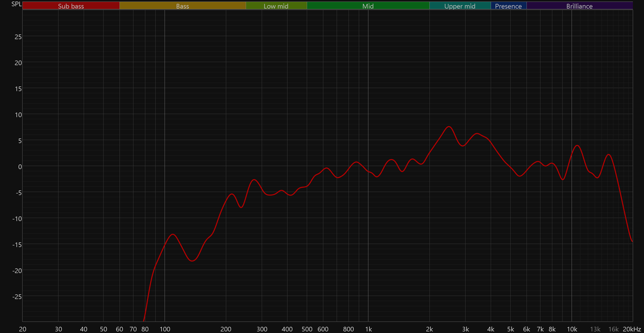This screenshot has height=333, width=644.
Task: Click the 80 Hz frequency label
Action: point(145,329)
